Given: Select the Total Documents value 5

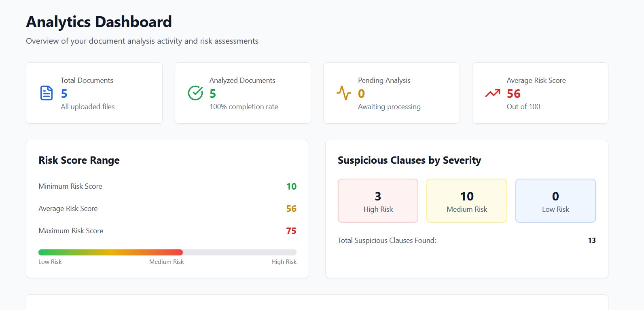Looking at the screenshot, I should pos(64,94).
